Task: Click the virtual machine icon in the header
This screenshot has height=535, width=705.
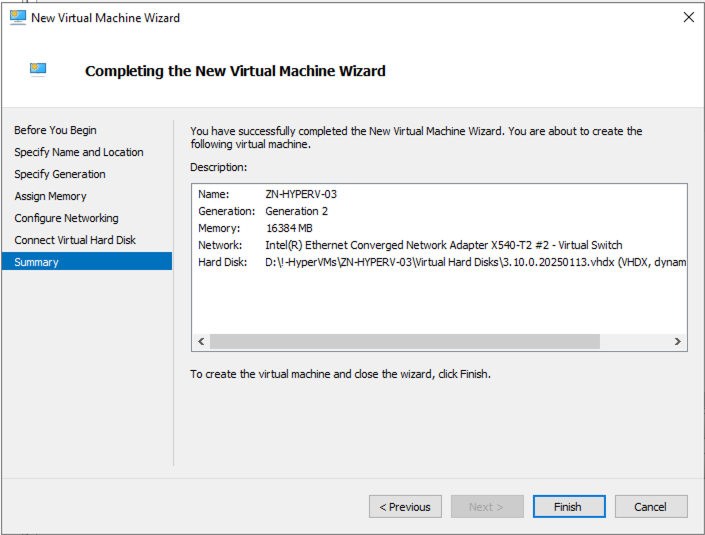Action: [39, 70]
